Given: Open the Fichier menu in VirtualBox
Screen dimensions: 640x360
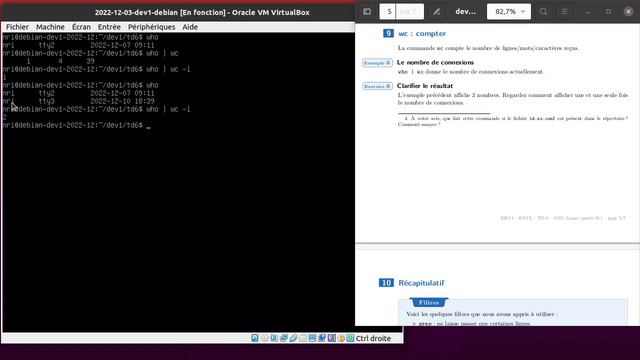Looking at the screenshot, I should point(17,27).
